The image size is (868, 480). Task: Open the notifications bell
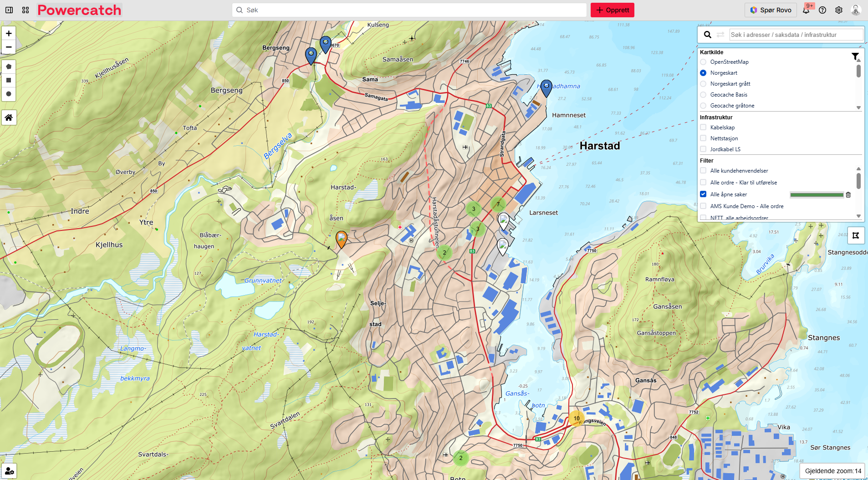click(806, 10)
